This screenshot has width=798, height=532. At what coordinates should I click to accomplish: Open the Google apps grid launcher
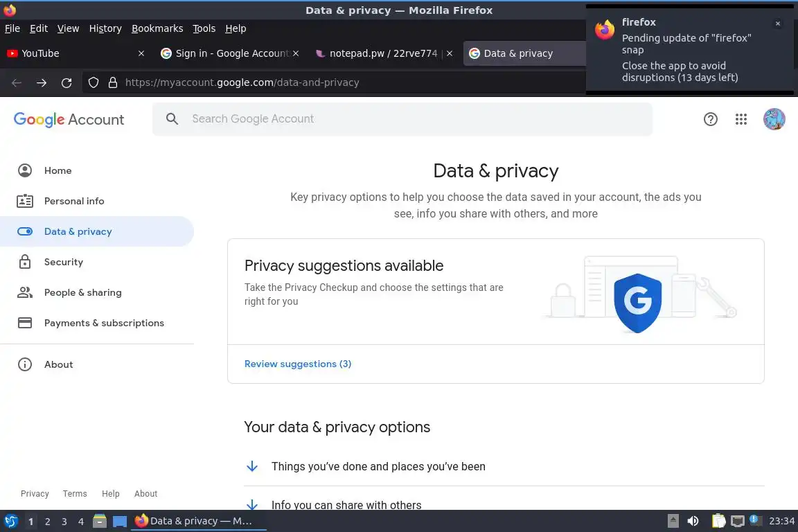click(x=741, y=119)
